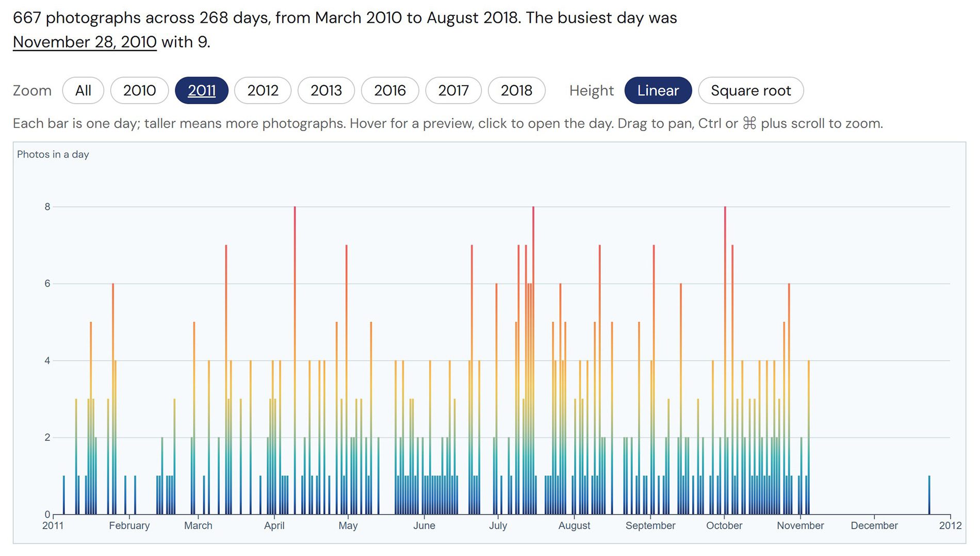Click the 'Zoom' label
This screenshot has width=980, height=556.
(x=32, y=91)
